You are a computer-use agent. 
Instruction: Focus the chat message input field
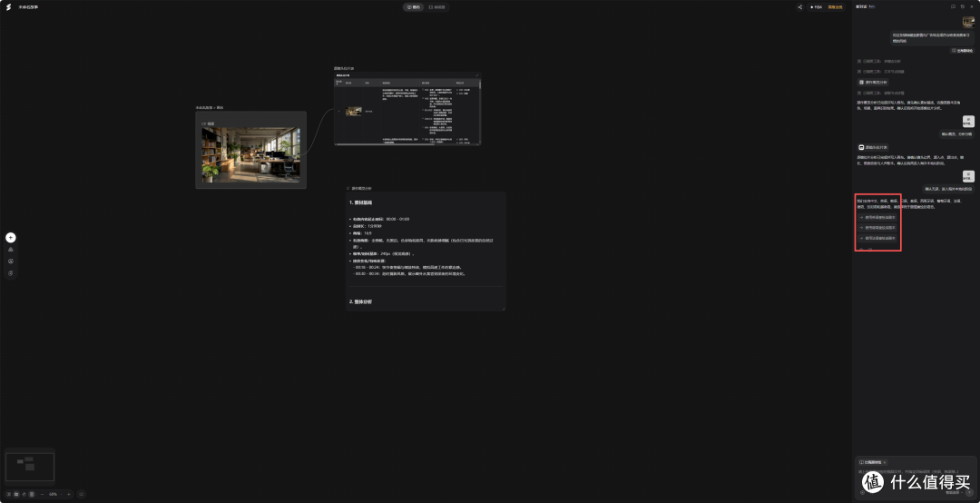[916, 472]
